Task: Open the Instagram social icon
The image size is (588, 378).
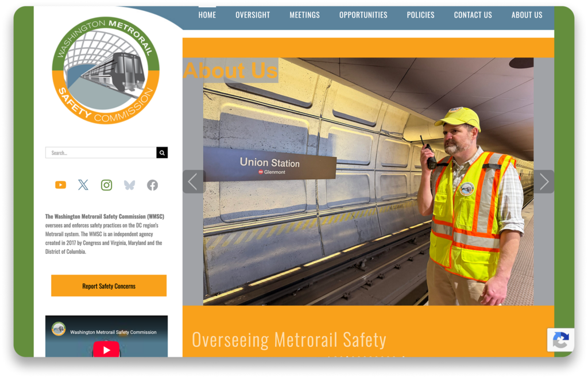Action: (106, 185)
